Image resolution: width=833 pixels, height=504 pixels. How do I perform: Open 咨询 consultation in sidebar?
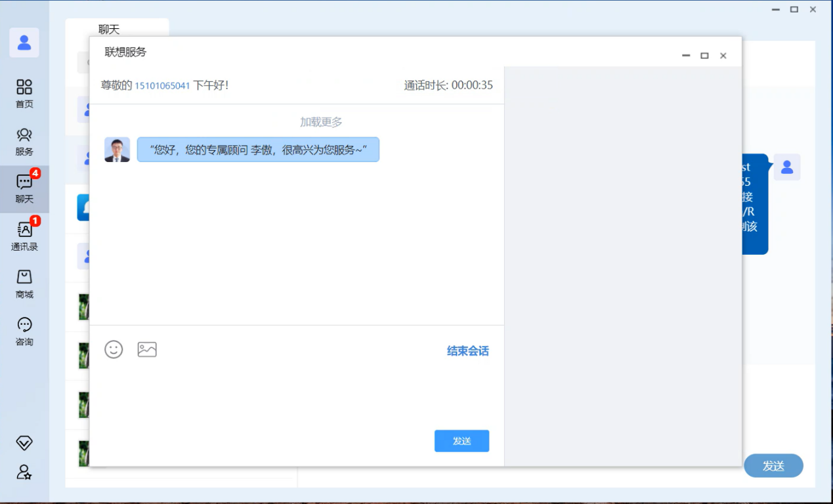(x=24, y=332)
